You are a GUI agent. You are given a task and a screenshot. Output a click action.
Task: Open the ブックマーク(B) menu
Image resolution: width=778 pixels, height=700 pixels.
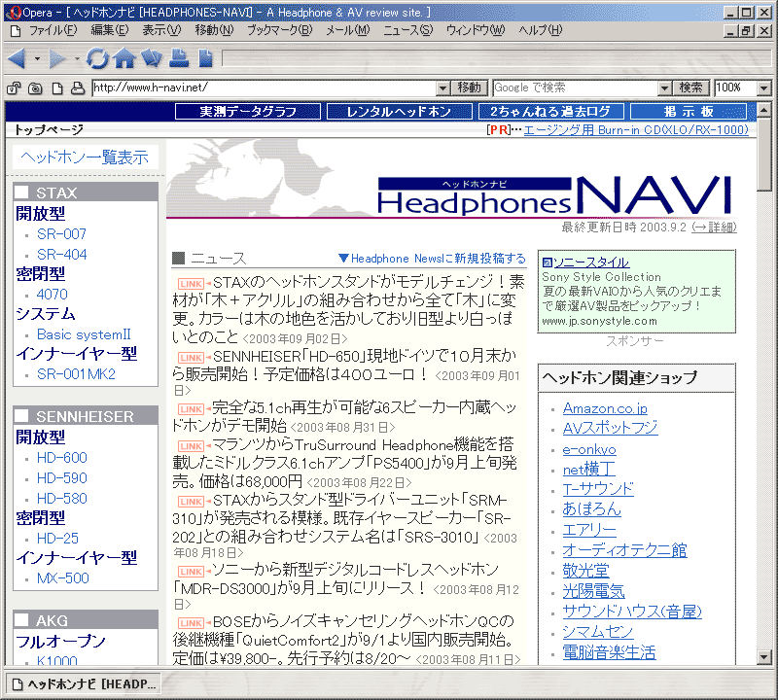tap(280, 31)
